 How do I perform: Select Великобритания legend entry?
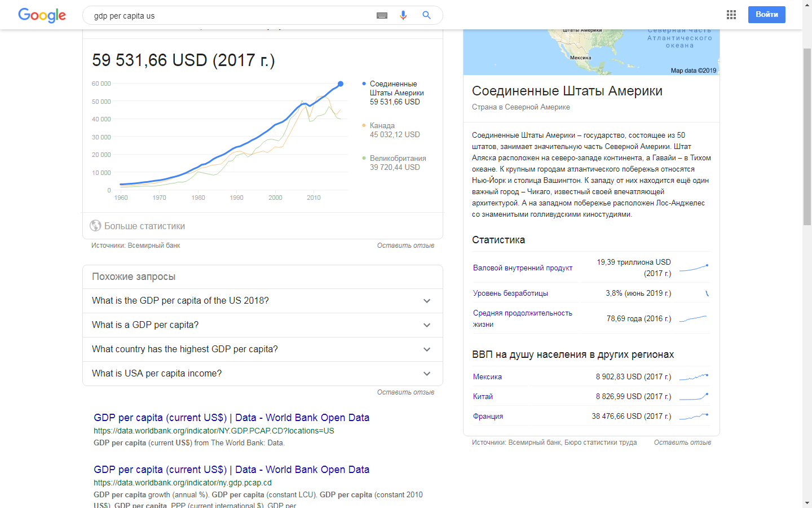click(394, 163)
